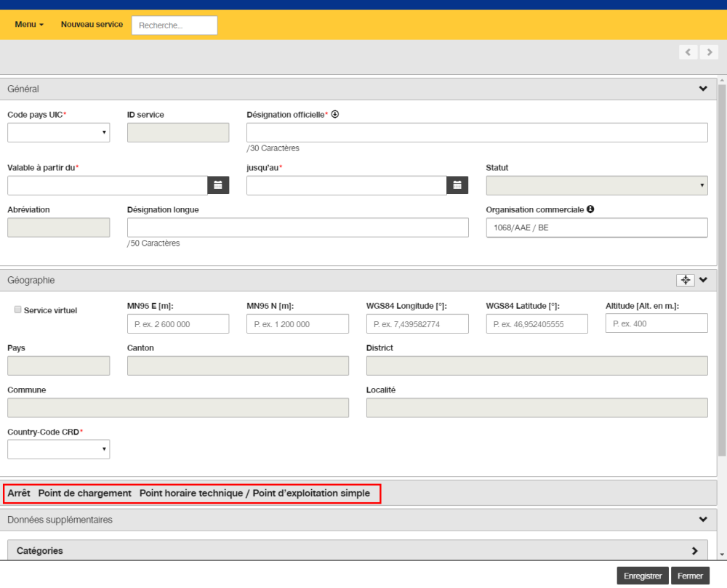Click the Catégories header text
727x588 pixels.
40,550
